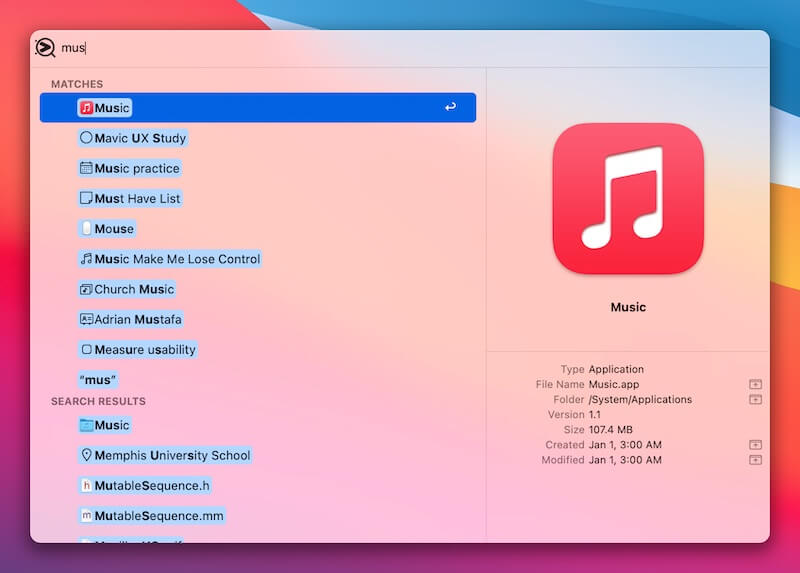800x573 pixels.
Task: Click the note icon beside Must Have List
Action: point(86,198)
